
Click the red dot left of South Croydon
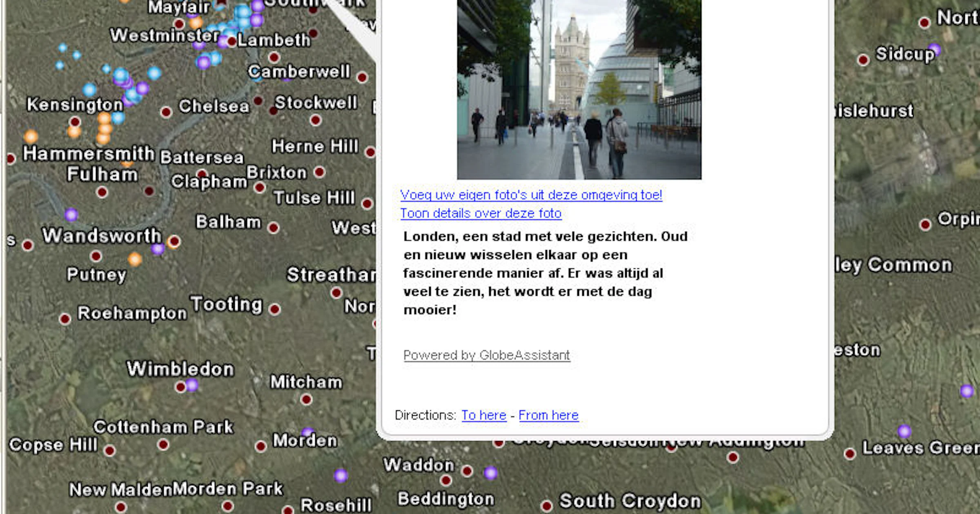pyautogui.click(x=546, y=506)
